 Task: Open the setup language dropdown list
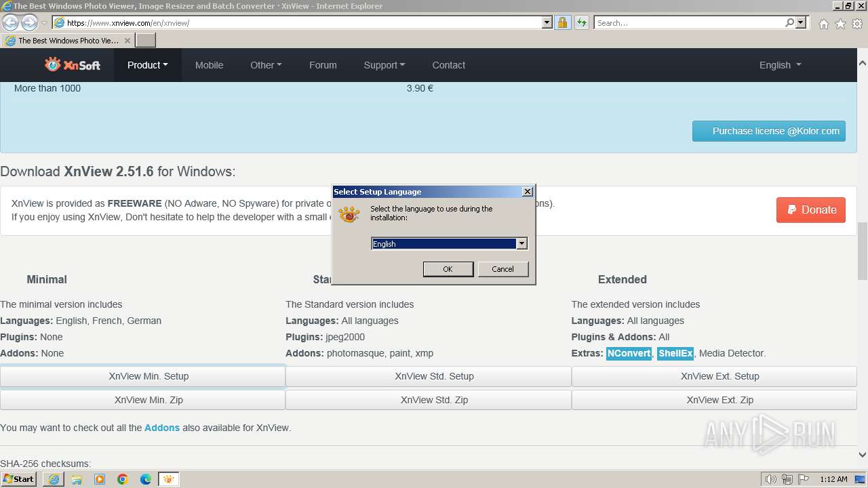(x=521, y=243)
